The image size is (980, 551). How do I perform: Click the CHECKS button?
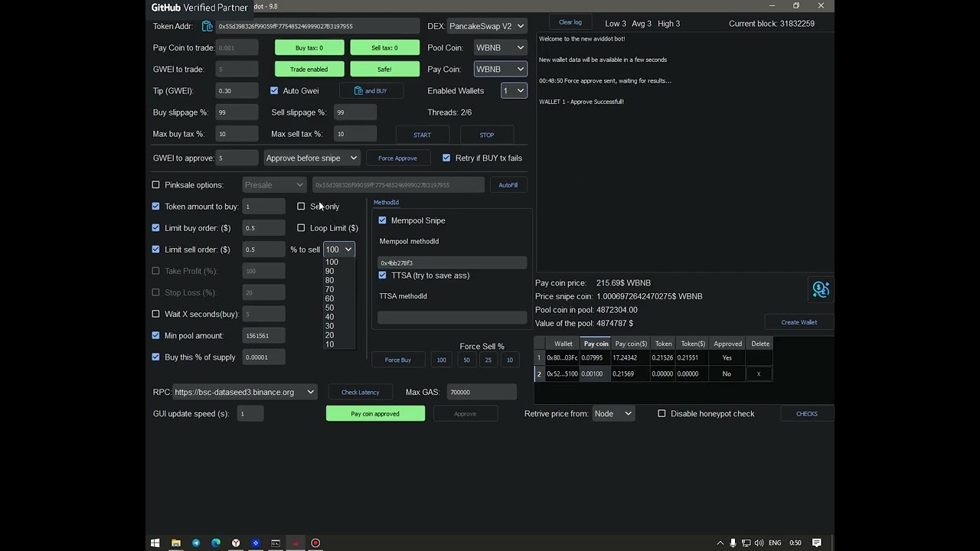coord(807,413)
